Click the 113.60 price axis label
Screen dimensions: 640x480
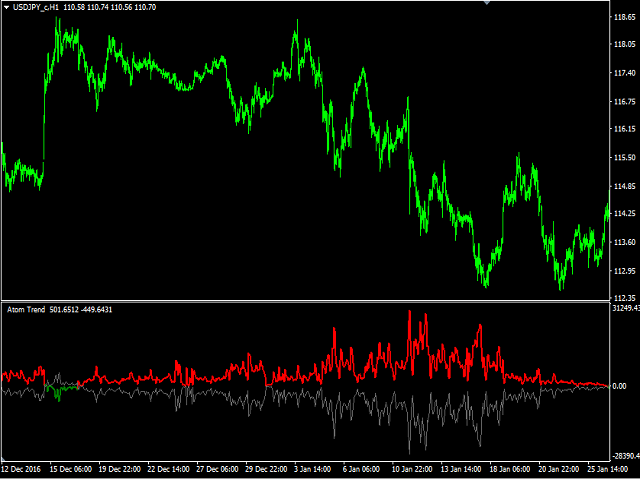625,242
